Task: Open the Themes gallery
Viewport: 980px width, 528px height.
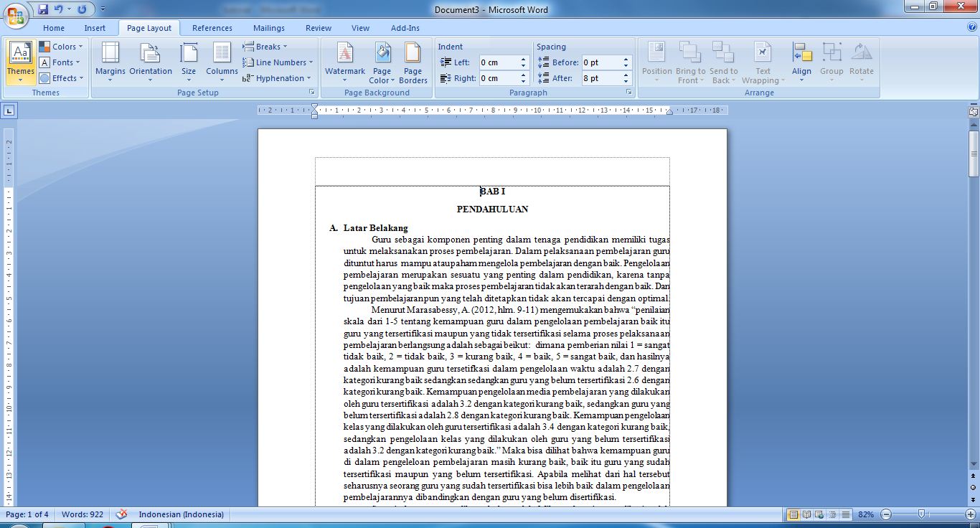Action: [x=21, y=62]
